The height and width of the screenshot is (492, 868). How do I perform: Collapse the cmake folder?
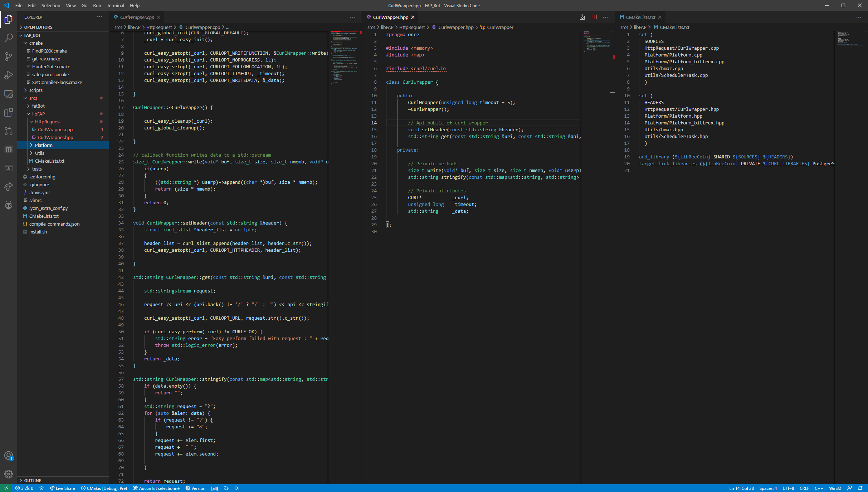[x=63, y=43]
